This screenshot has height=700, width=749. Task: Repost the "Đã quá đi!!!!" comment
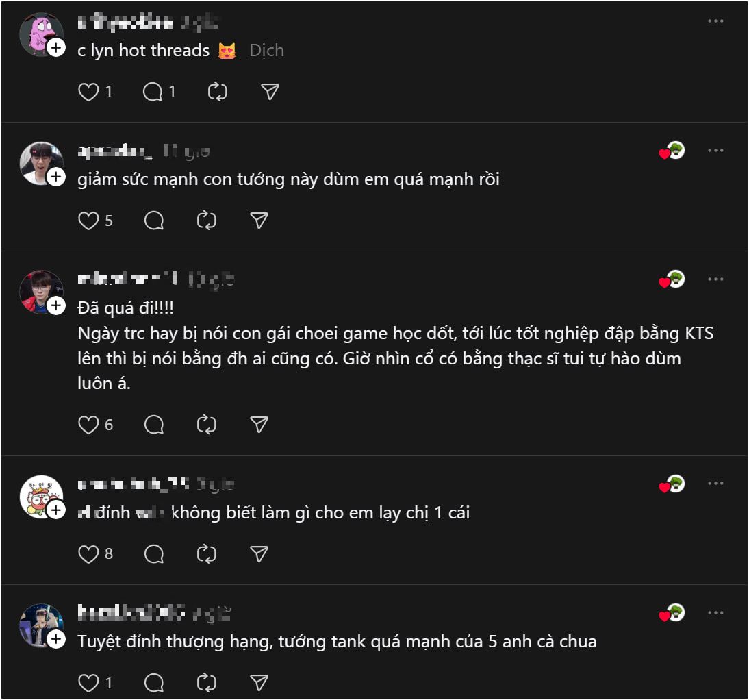pos(206,425)
